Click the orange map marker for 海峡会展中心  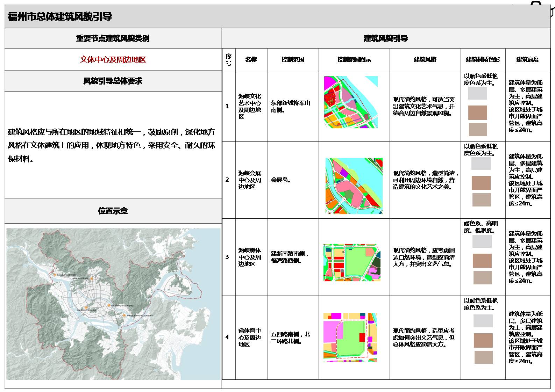[109, 305]
